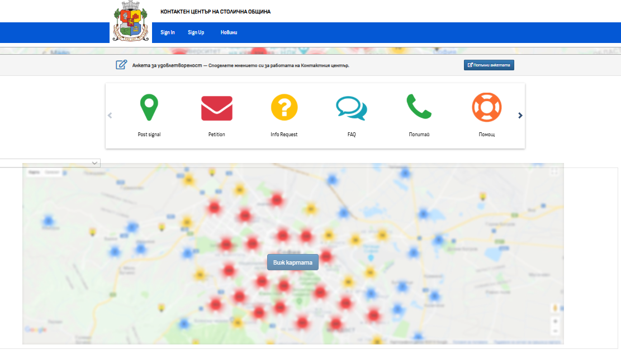Open the FAQ chat bubbles icon
Screen dimensions: 621x364
[x=351, y=108]
